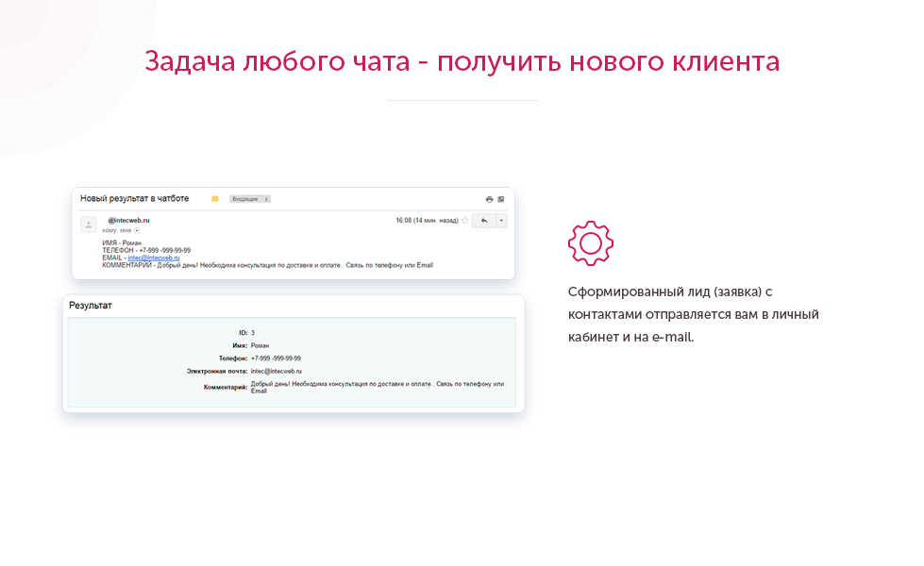
Task: Select the Входящие label tab
Action: [245, 198]
